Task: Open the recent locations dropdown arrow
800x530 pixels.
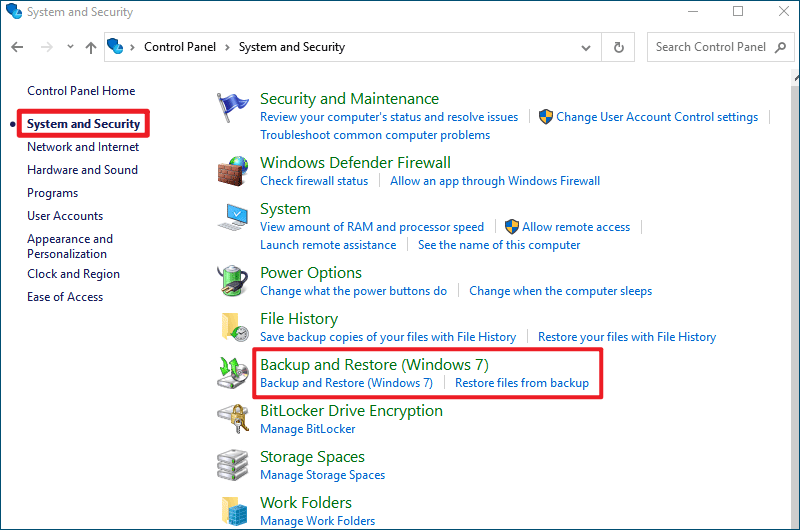Action: [x=70, y=47]
